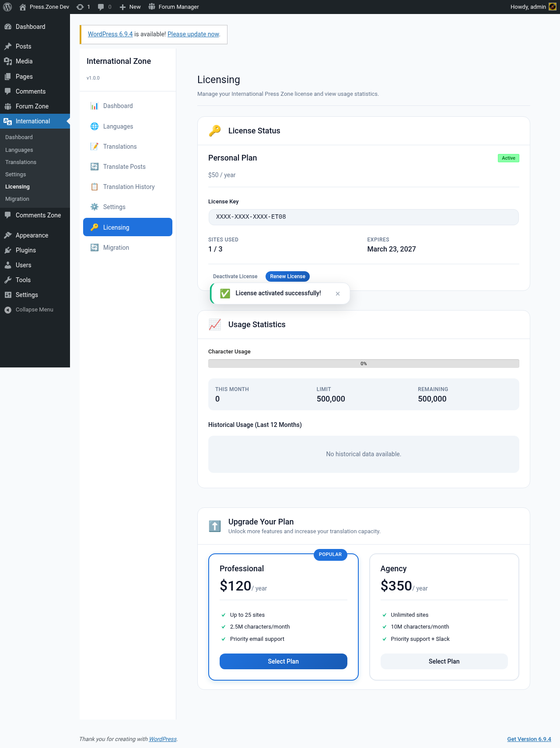Screen dimensions: 560x748
Task: Go to Languages in the WordPress submenu
Action: 19,150
